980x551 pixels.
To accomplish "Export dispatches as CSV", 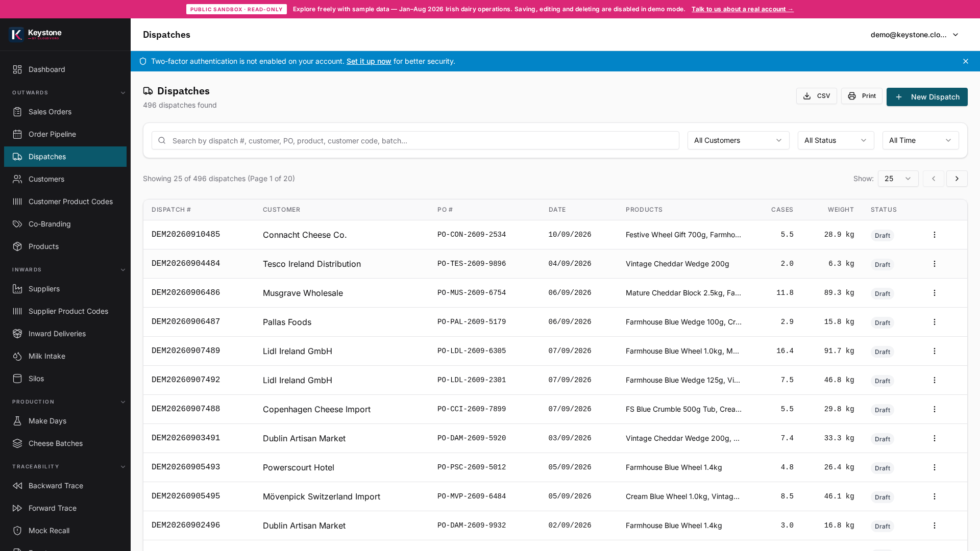I will tap(816, 96).
